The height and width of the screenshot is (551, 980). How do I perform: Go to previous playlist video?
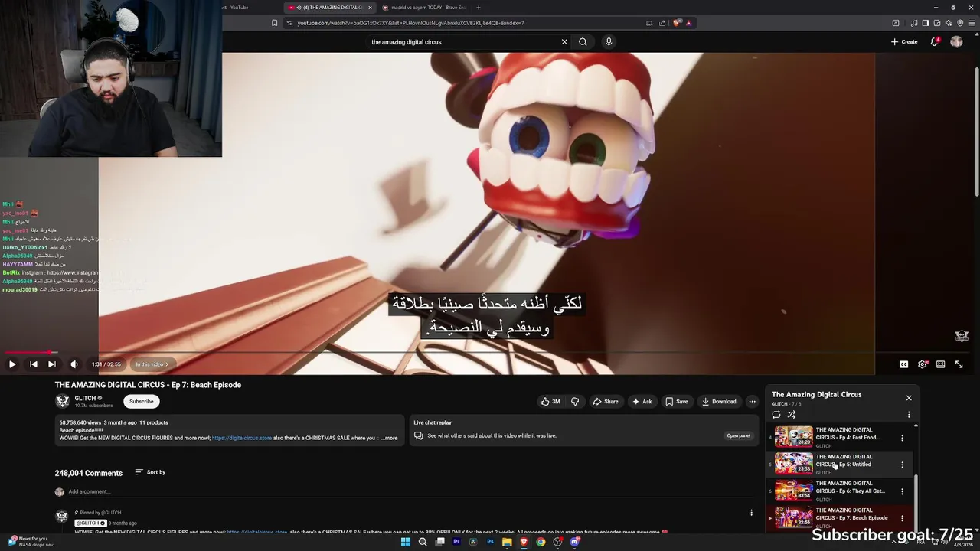click(34, 364)
